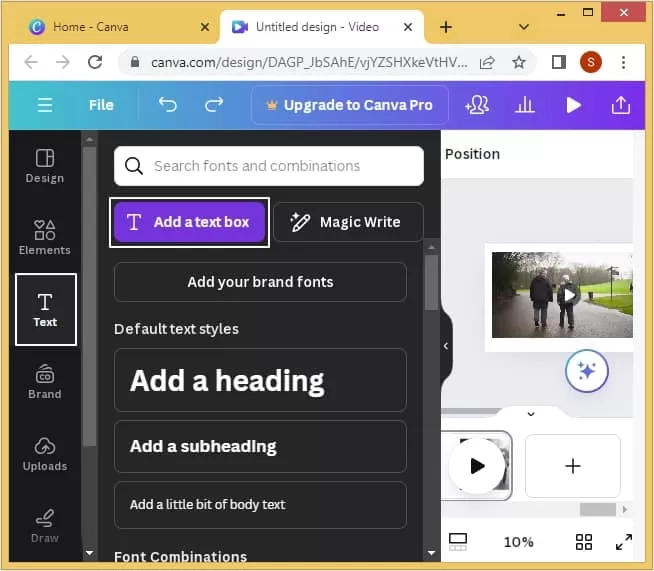Screen dimensions: 654x571
Task: Open the analytics bar chart icon
Action: point(525,105)
